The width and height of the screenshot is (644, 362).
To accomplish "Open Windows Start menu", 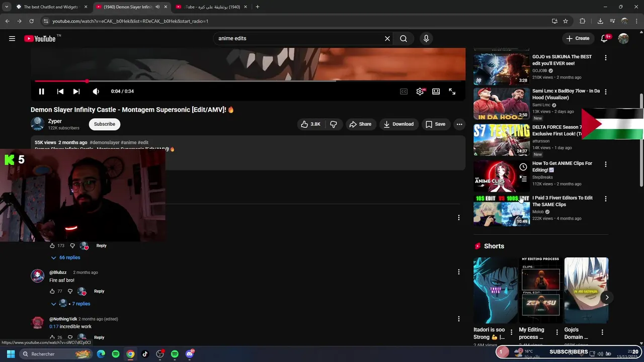I will click(11, 354).
